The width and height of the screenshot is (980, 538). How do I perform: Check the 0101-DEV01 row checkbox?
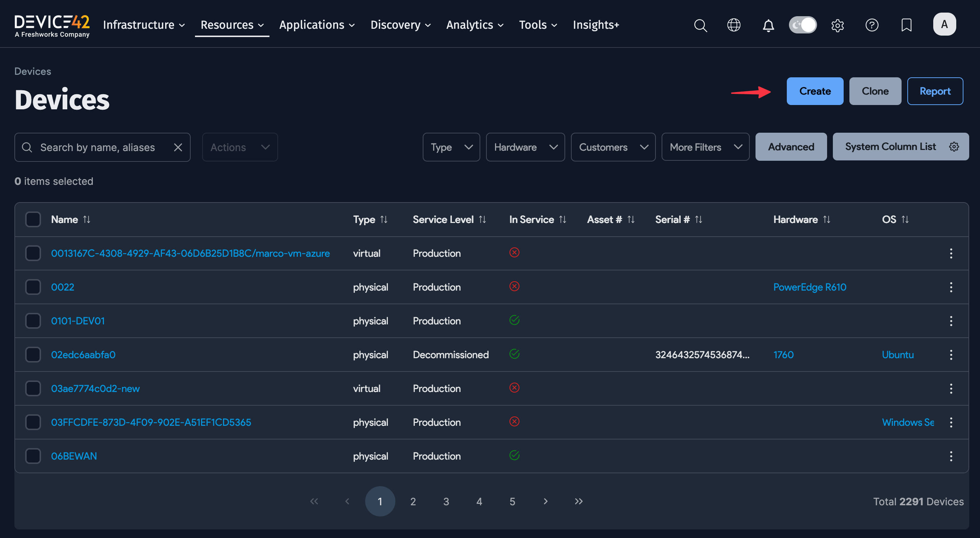tap(33, 321)
